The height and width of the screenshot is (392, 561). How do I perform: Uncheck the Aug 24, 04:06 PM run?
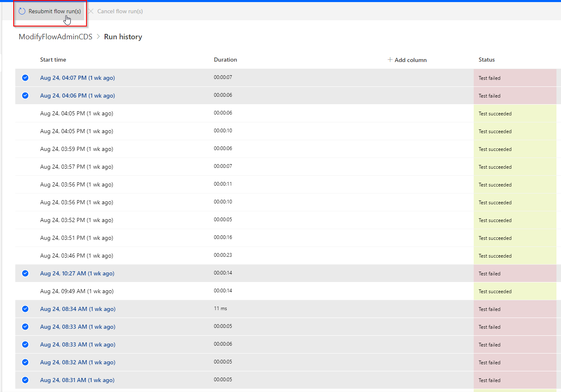(25, 96)
